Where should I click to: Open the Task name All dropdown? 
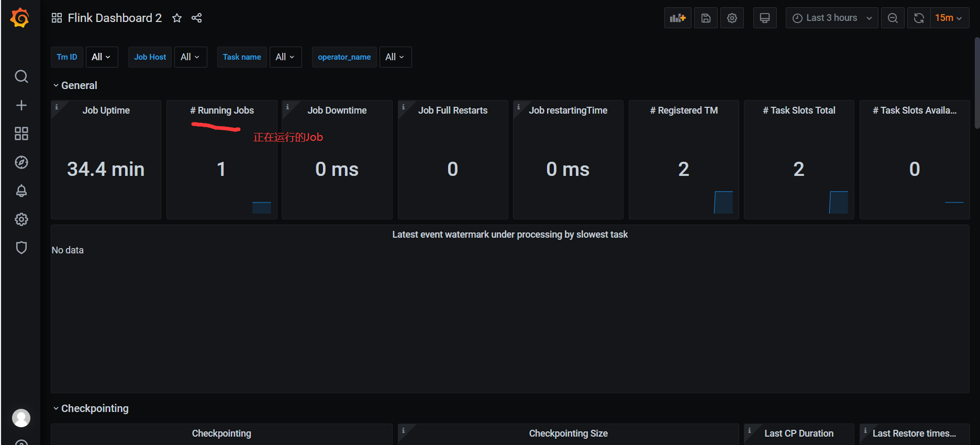pyautogui.click(x=285, y=57)
